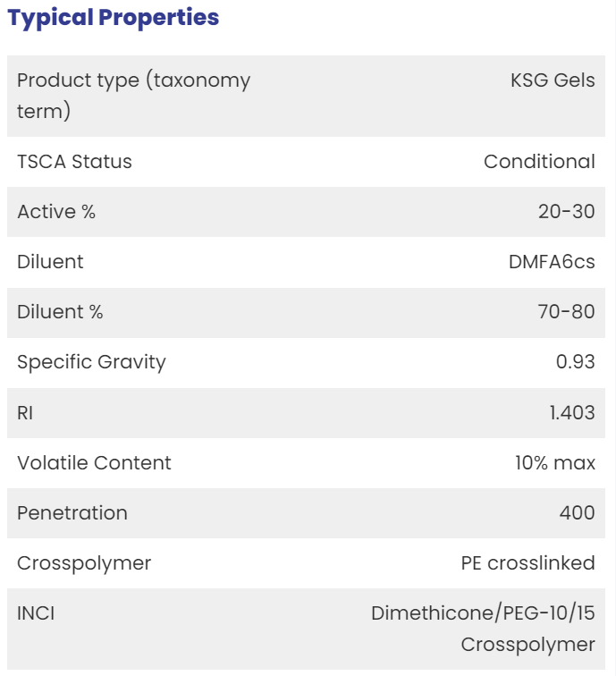The image size is (616, 676).
Task: Click the 70-80 diluent percentage
Action: click(567, 312)
